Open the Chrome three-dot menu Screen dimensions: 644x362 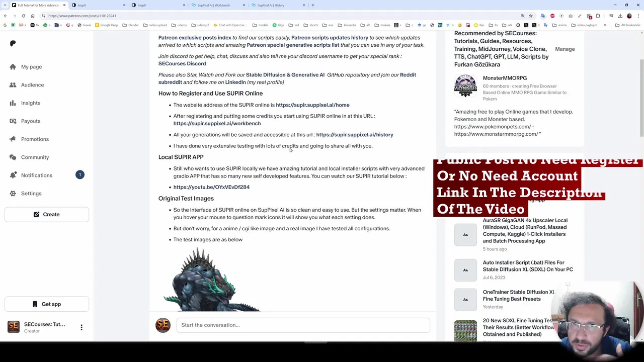(x=638, y=16)
